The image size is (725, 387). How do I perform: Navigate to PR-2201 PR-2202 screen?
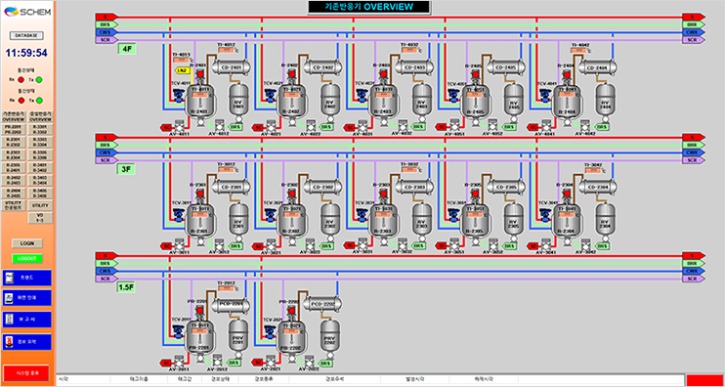point(14,129)
